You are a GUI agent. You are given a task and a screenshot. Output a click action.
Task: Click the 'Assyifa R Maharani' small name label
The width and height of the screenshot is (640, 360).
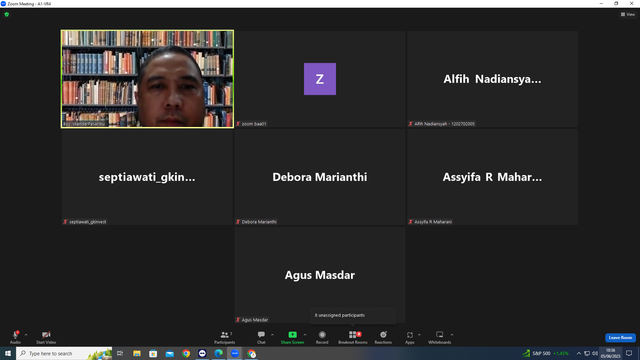click(x=433, y=222)
